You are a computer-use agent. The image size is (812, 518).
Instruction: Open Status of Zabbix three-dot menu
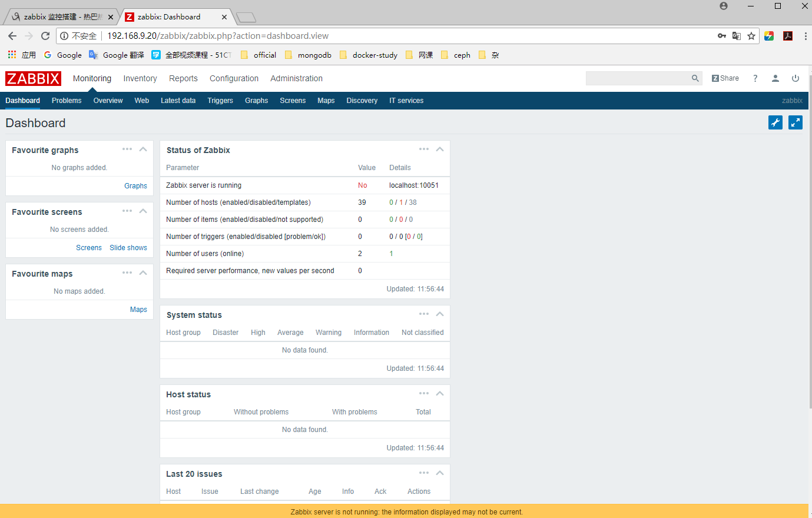[x=424, y=149]
